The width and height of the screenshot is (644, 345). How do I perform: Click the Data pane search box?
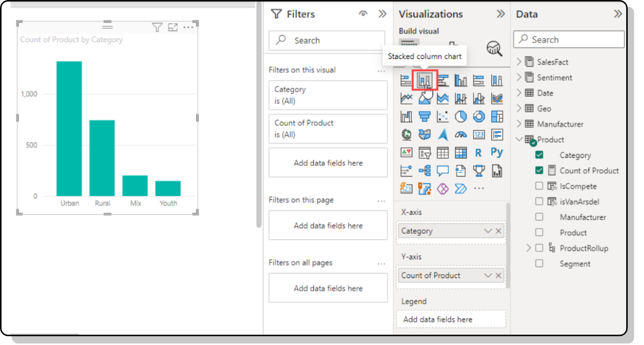tap(569, 40)
